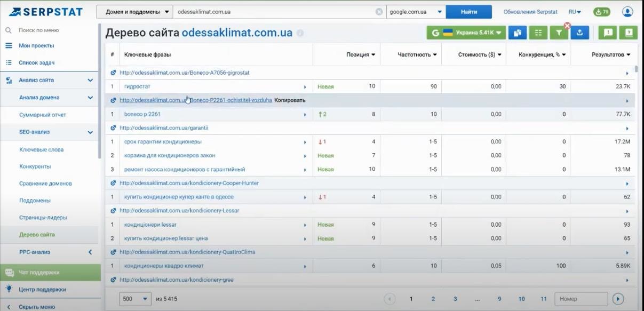The height and width of the screenshot is (311, 644).
Task: Sort by Частотность column
Action: coord(417,54)
